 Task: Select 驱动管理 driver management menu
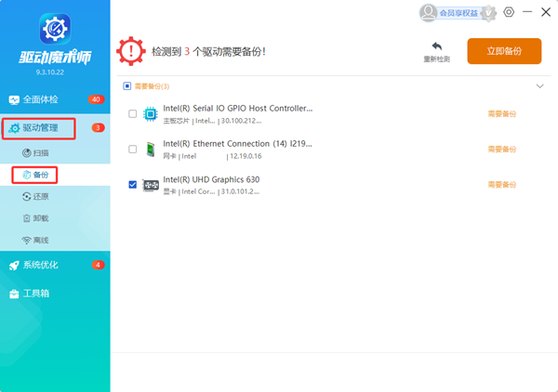coord(39,128)
